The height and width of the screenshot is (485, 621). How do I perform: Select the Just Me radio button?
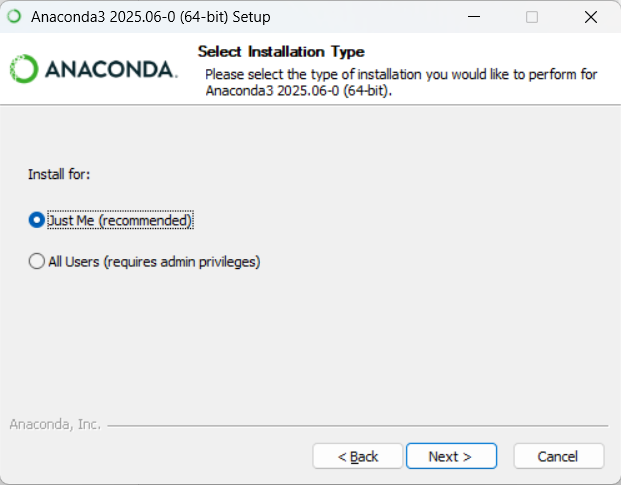pyautogui.click(x=37, y=220)
